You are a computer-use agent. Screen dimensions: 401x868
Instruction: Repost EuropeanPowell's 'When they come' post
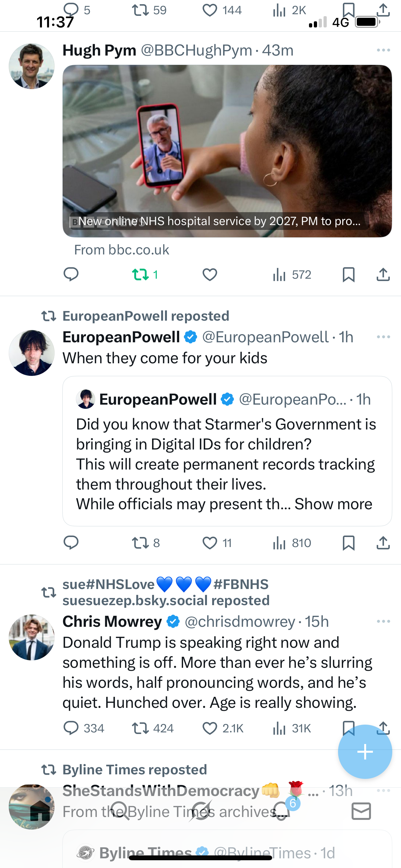coord(141,543)
